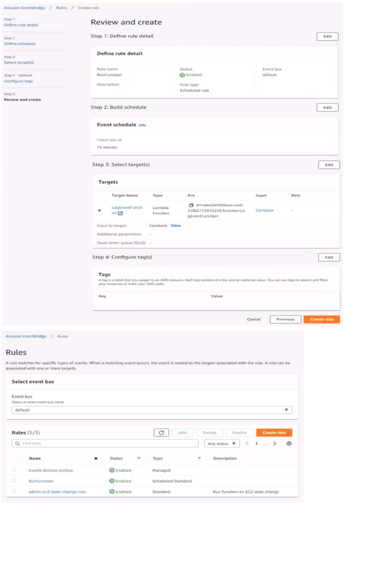
Task: Cancel the rule creation
Action: click(x=254, y=319)
